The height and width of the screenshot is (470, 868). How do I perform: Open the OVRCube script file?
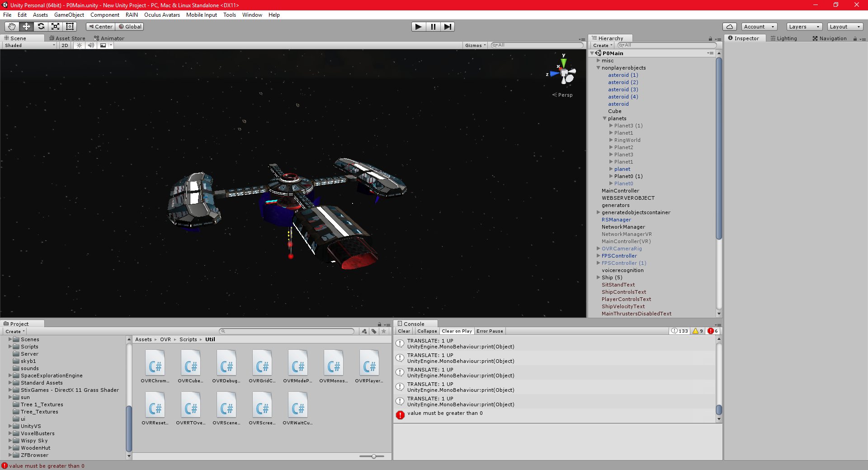point(191,366)
